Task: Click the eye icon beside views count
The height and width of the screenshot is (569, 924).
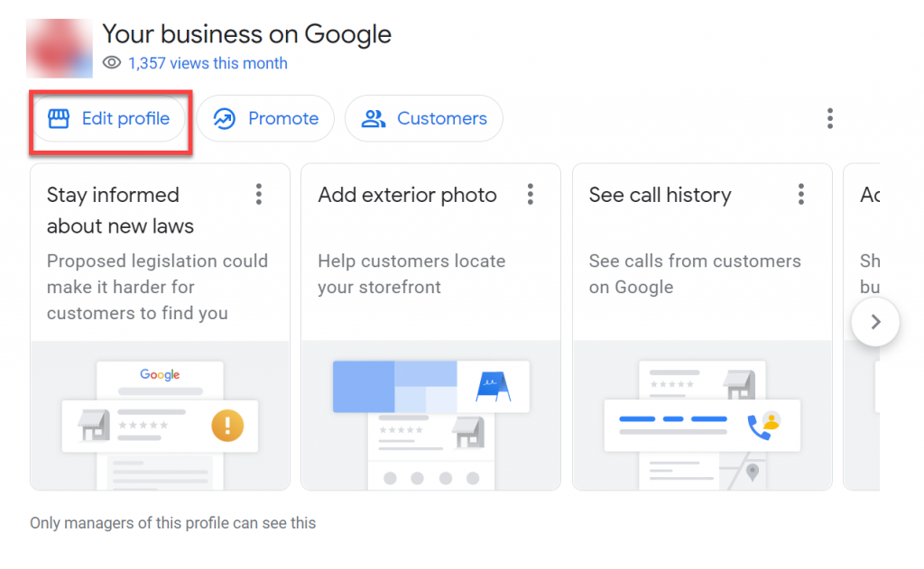Action: pos(112,63)
